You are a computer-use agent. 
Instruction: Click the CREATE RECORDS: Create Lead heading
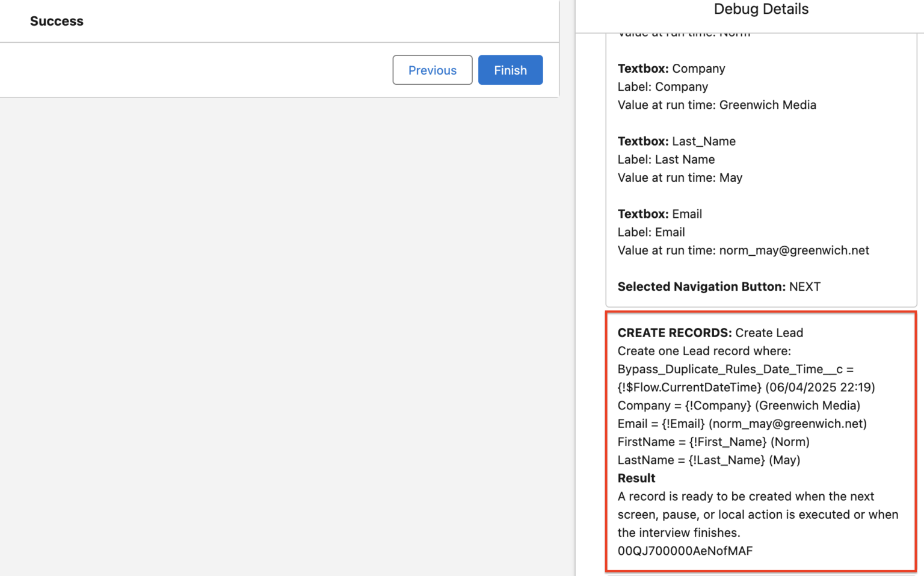click(x=710, y=333)
